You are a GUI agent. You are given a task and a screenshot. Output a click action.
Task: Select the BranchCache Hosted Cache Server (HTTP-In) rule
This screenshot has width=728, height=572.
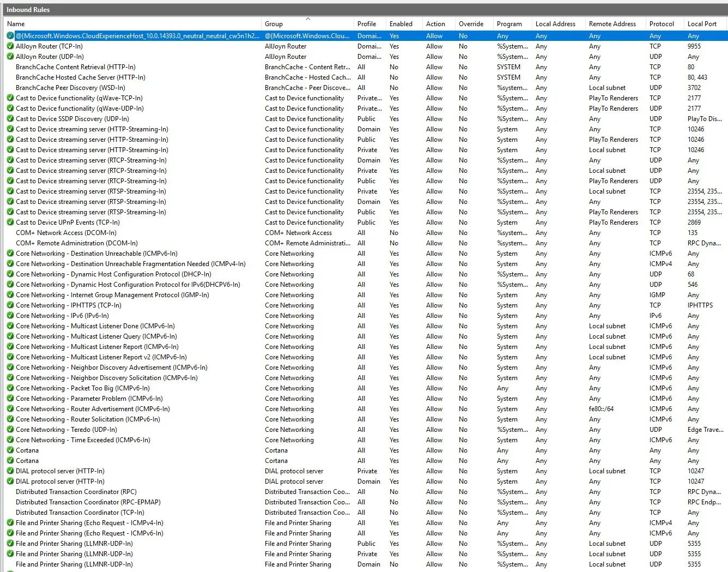(365, 77)
